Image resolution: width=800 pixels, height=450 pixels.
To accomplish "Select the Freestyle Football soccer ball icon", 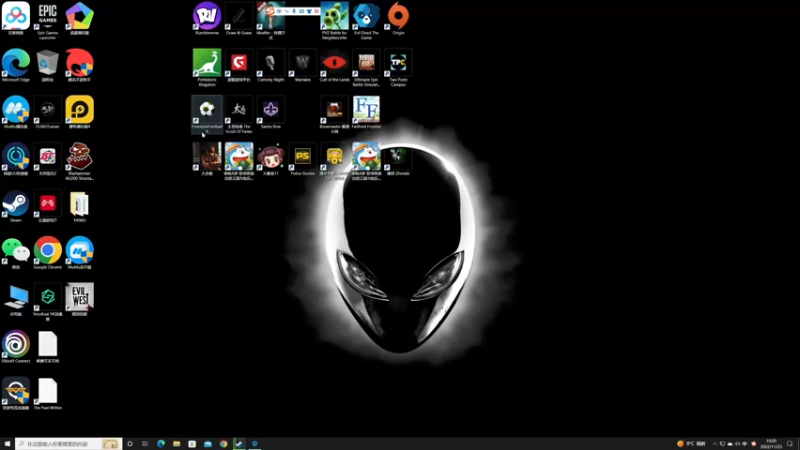I will (207, 114).
